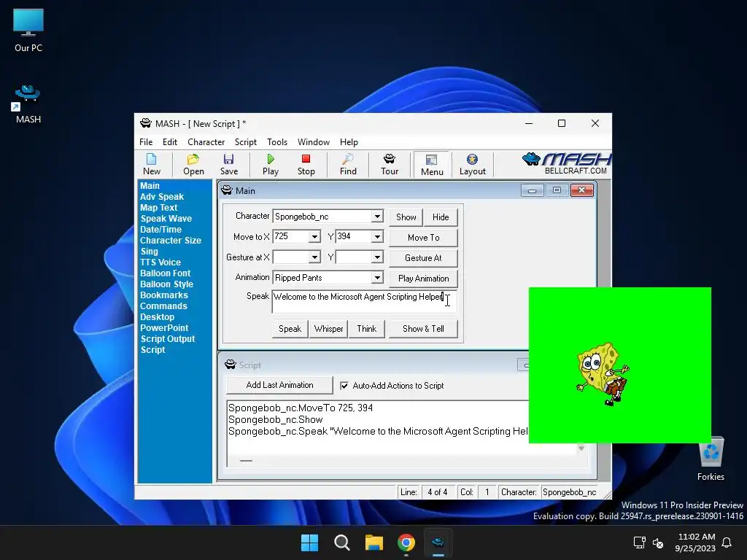Click the Show character button

(406, 217)
